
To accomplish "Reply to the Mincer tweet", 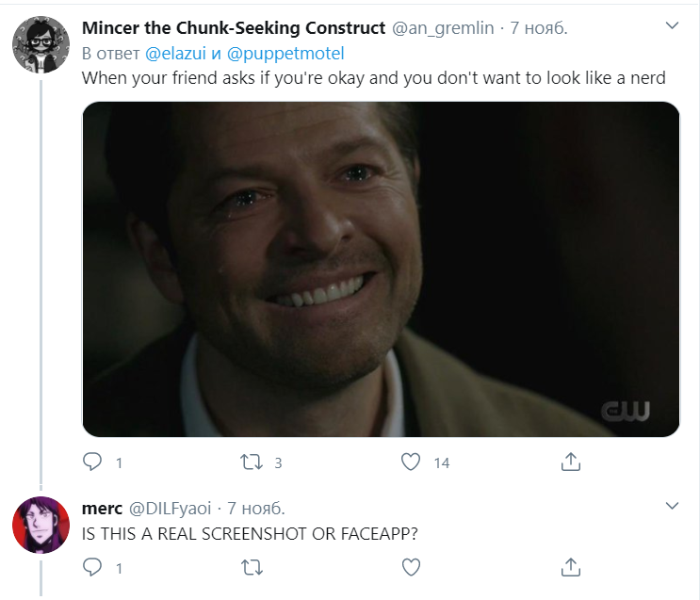I will [92, 462].
